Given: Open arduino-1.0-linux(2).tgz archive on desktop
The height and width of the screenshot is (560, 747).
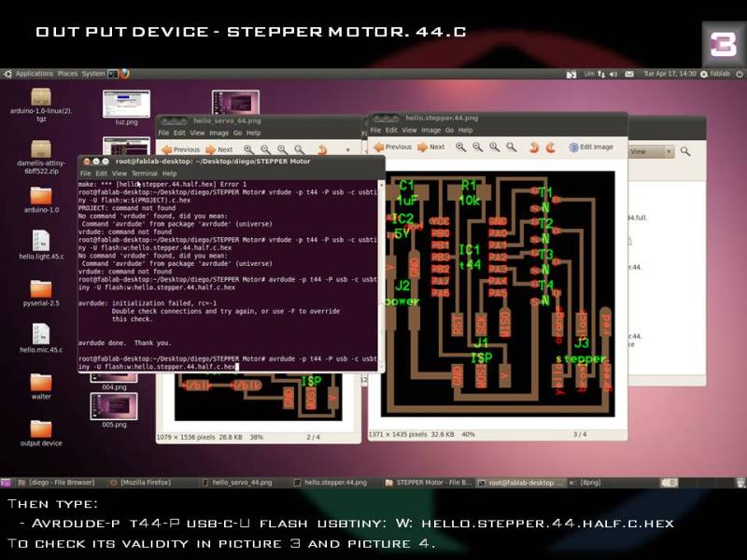Looking at the screenshot, I should click(x=41, y=105).
